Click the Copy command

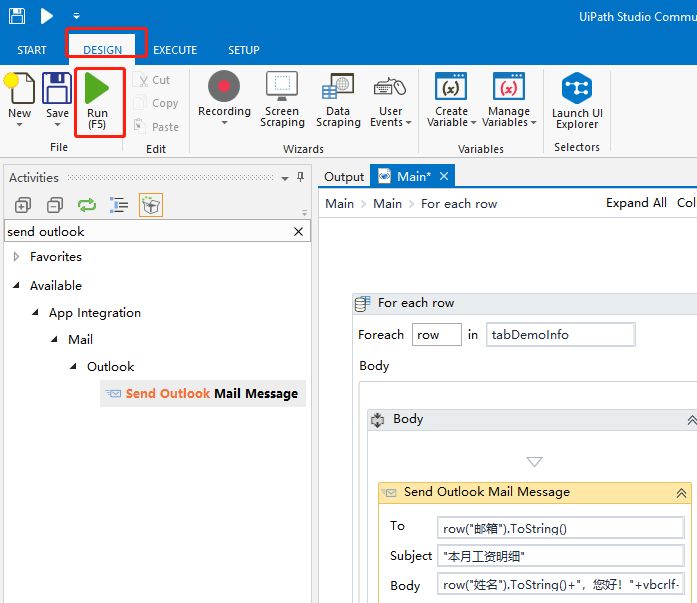(x=157, y=103)
